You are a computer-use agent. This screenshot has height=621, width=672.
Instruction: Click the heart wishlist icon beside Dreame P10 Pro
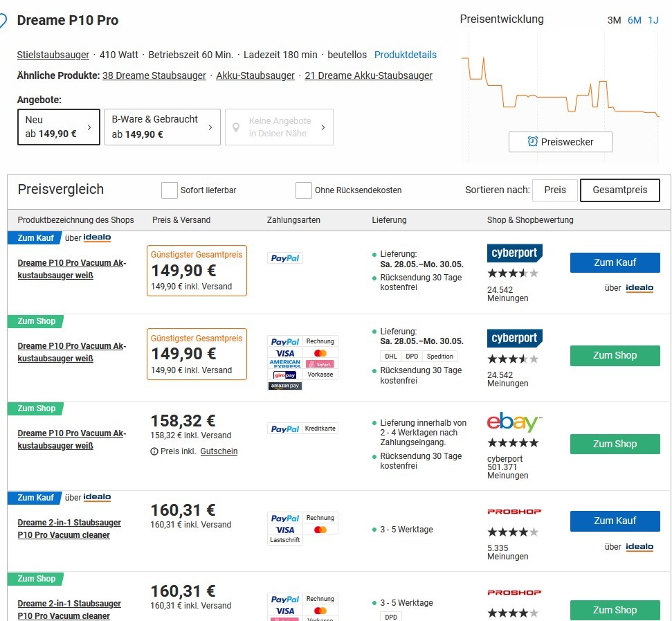3,21
